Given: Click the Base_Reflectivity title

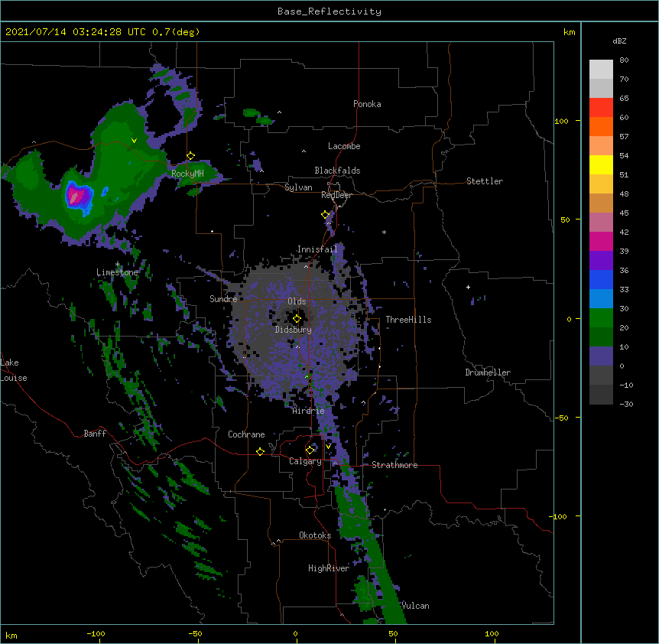Looking at the screenshot, I should [x=329, y=11].
